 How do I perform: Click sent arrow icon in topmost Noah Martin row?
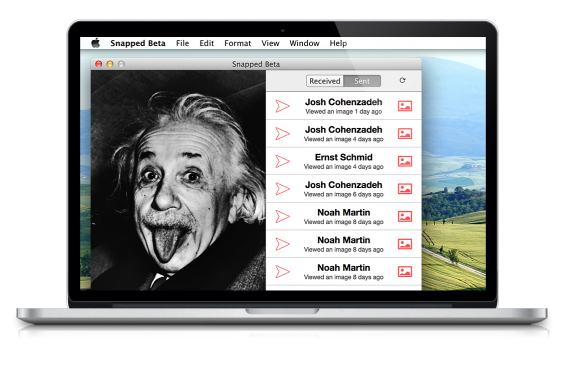click(x=283, y=217)
